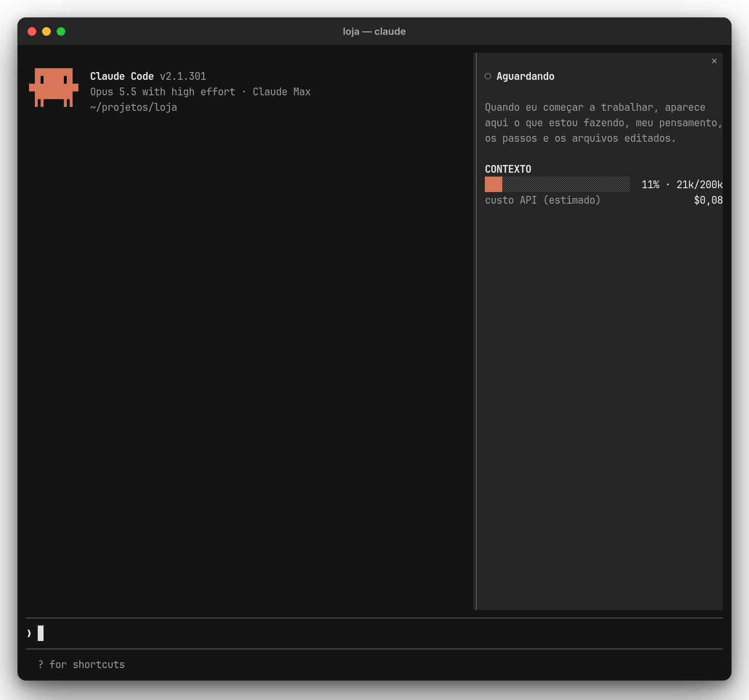Click the 'CONTEXTO' section label

point(508,169)
